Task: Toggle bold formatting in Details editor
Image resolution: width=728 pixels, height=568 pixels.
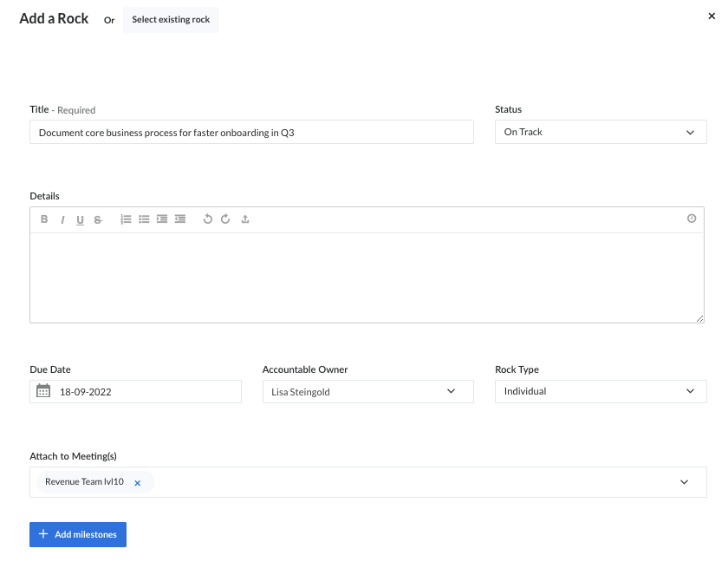Action: (45, 220)
